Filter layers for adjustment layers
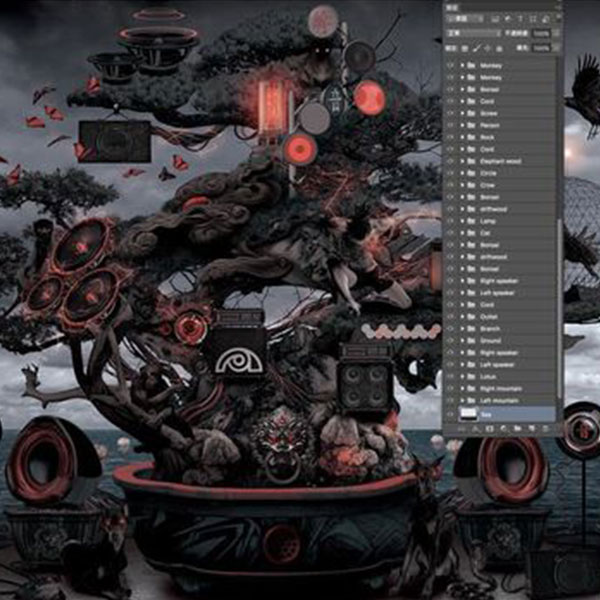Screen dimensions: 600x600 click(508, 19)
